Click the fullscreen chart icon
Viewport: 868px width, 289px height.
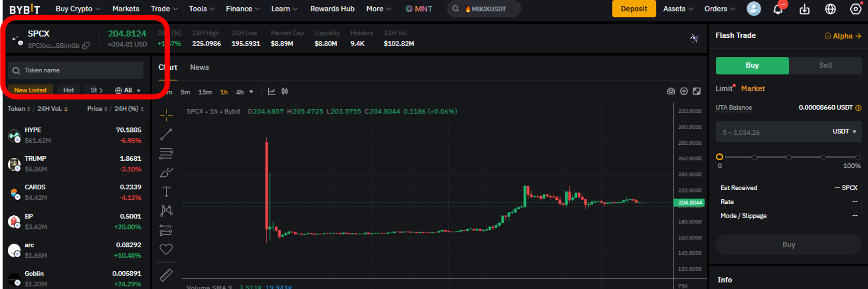coord(697,91)
